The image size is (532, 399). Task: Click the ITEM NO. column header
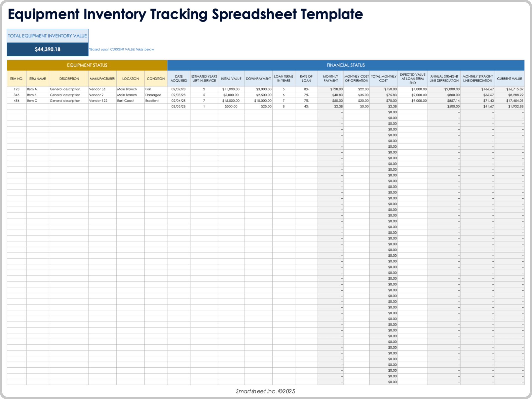(x=17, y=79)
